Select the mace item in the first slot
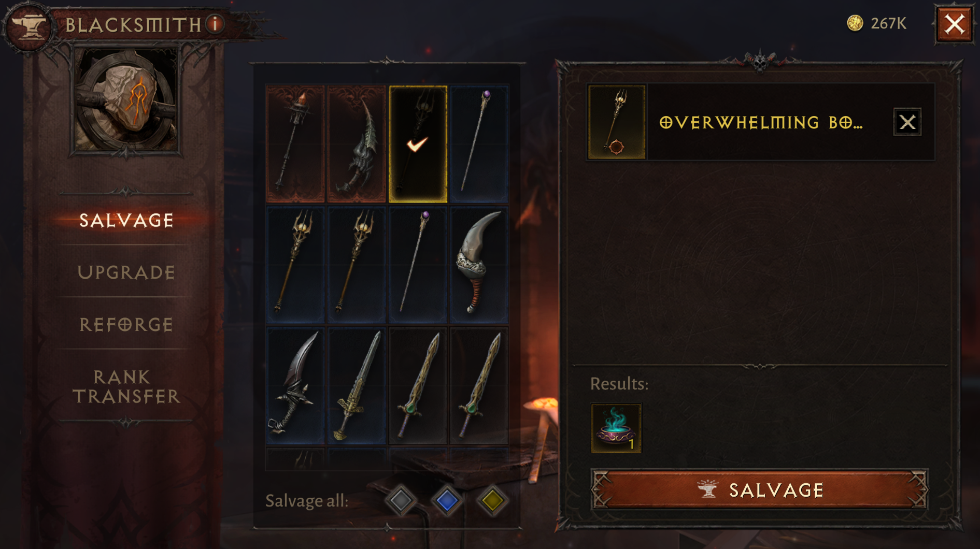Viewport: 980px width, 549px height. click(x=295, y=143)
